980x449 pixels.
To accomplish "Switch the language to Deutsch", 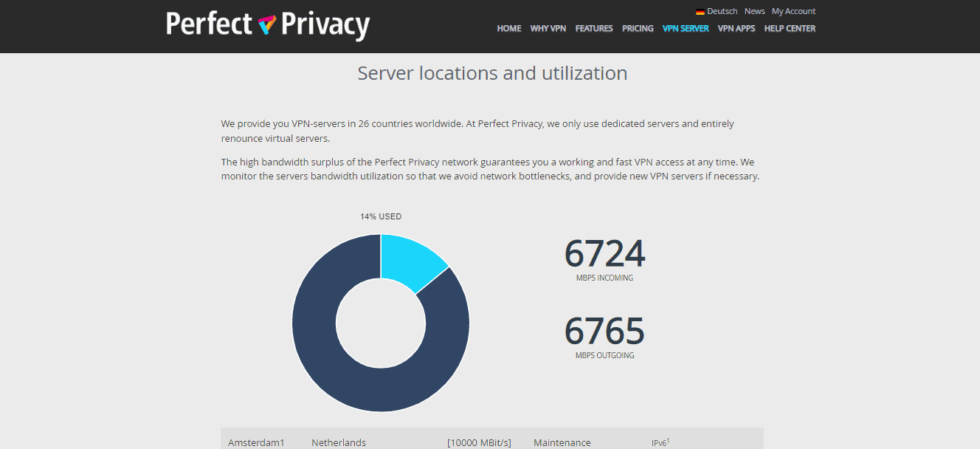I will (x=721, y=11).
